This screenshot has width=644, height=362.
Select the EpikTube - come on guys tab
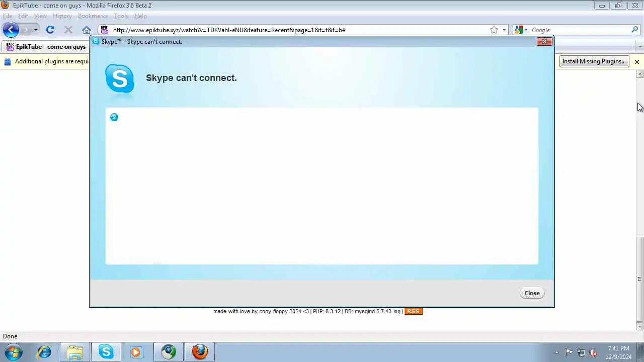(46, 47)
